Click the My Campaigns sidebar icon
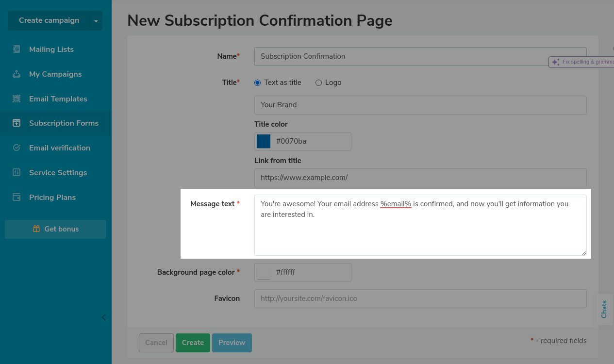 click(x=17, y=74)
